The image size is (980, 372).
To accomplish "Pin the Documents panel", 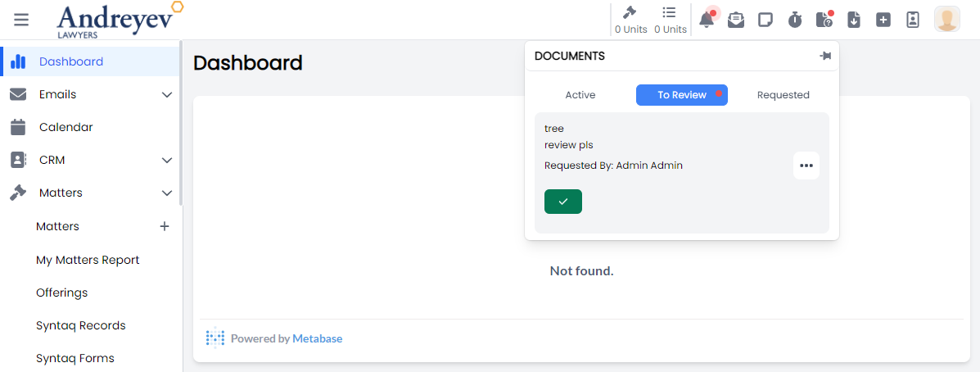I will pyautogui.click(x=824, y=56).
